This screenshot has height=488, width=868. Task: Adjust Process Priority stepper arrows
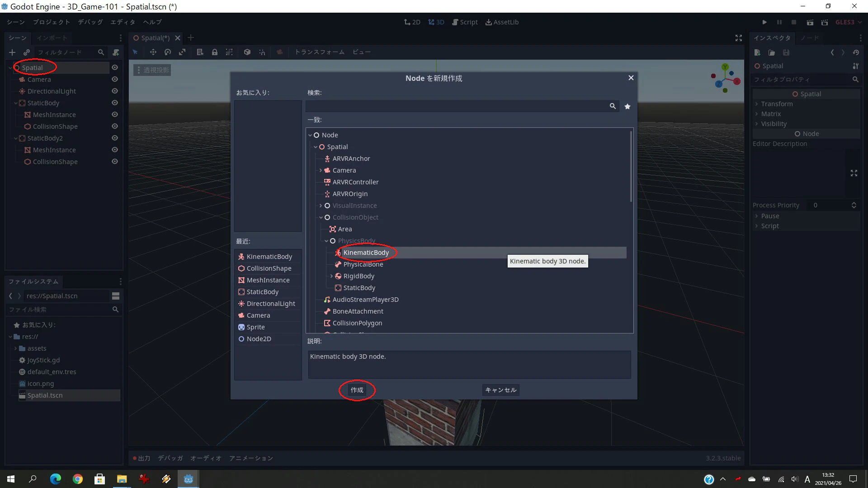[x=854, y=205]
